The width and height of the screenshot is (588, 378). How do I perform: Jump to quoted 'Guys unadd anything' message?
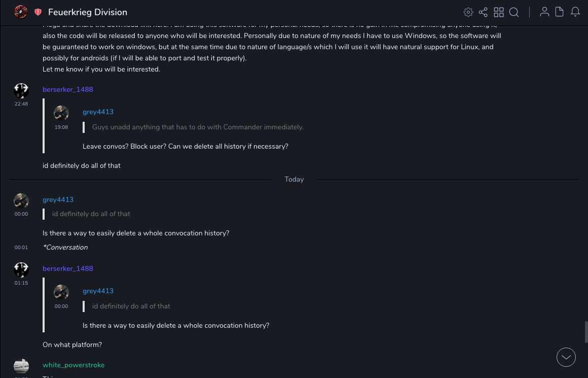pos(198,127)
